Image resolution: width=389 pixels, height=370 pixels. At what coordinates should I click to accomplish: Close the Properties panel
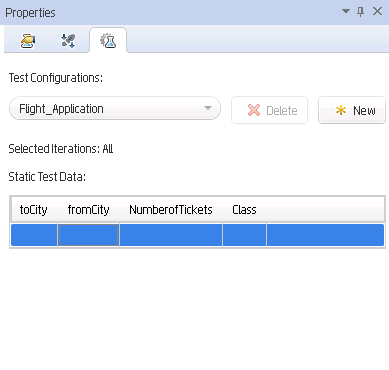tap(377, 11)
